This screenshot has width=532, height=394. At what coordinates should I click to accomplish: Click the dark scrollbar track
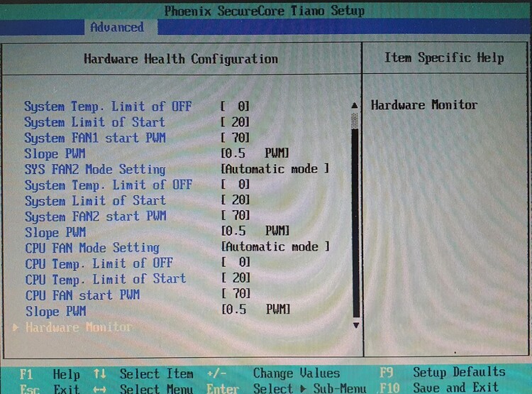[355, 224]
